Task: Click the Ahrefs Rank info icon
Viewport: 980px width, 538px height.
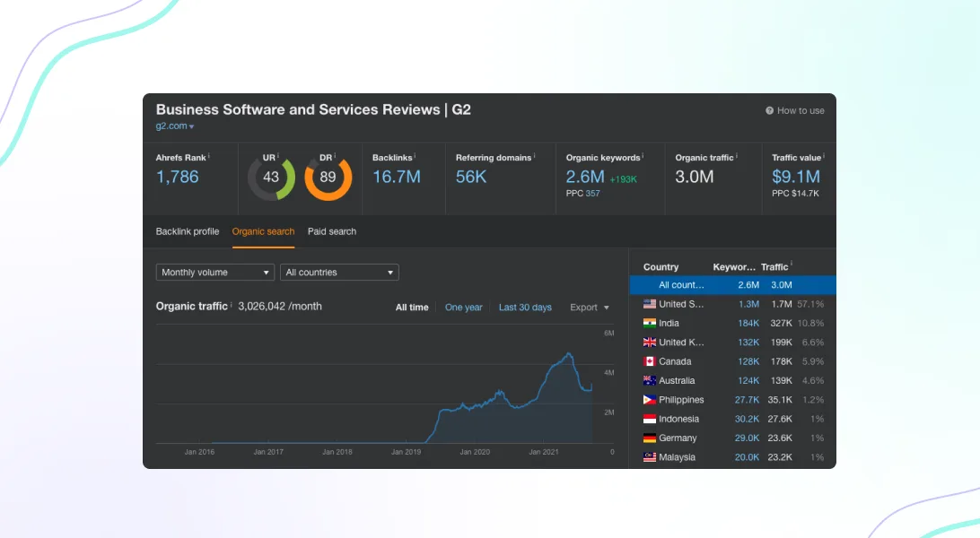Action: point(209,155)
